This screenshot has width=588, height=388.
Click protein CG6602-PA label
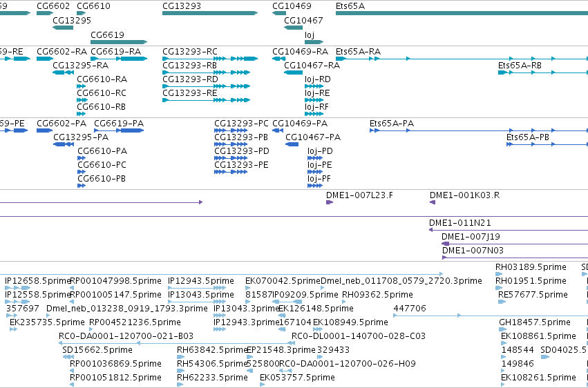click(61, 123)
